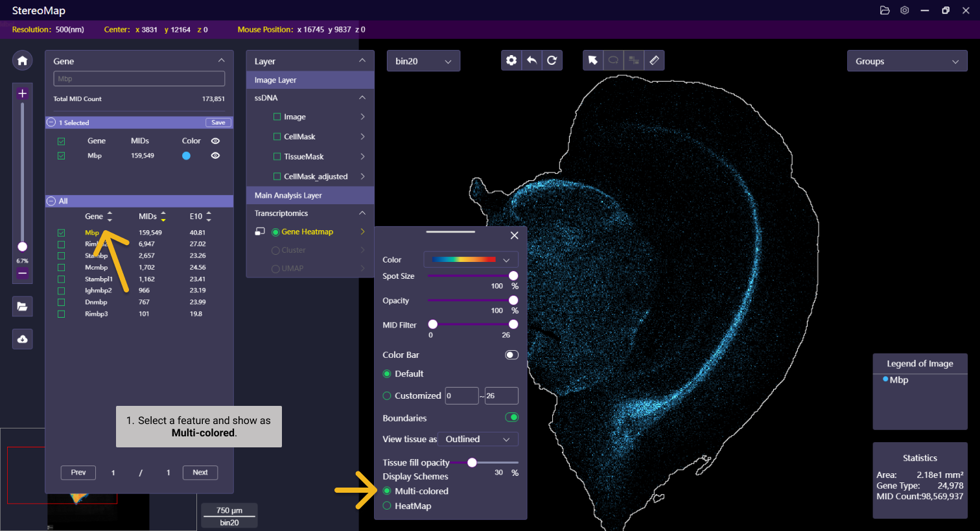Select the HeatMap display scheme
The image size is (980, 531).
tap(387, 506)
